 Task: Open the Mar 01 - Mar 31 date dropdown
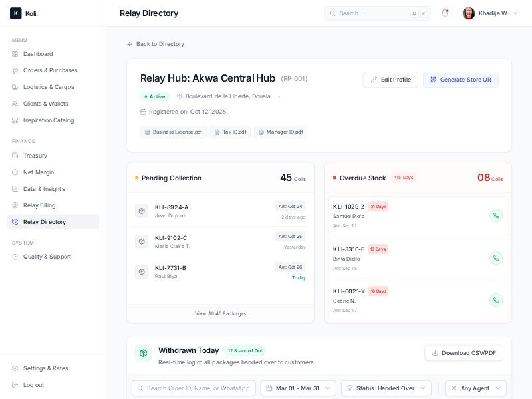pos(298,388)
